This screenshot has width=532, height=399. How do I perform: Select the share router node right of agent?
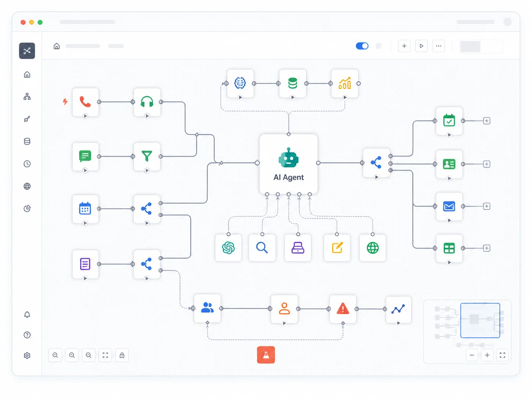pos(376,163)
